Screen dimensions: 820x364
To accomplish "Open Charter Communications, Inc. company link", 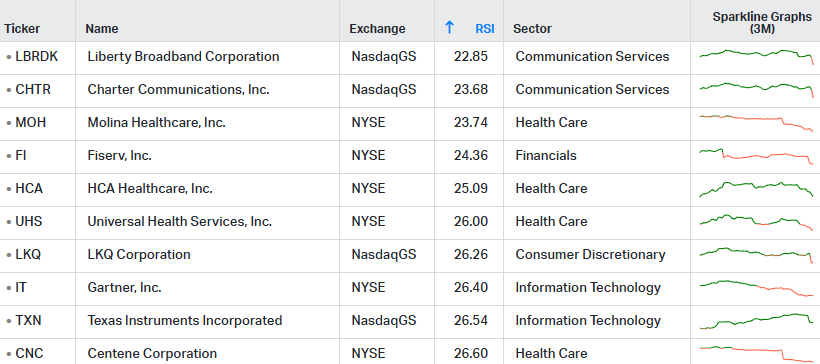I will pyautogui.click(x=178, y=89).
